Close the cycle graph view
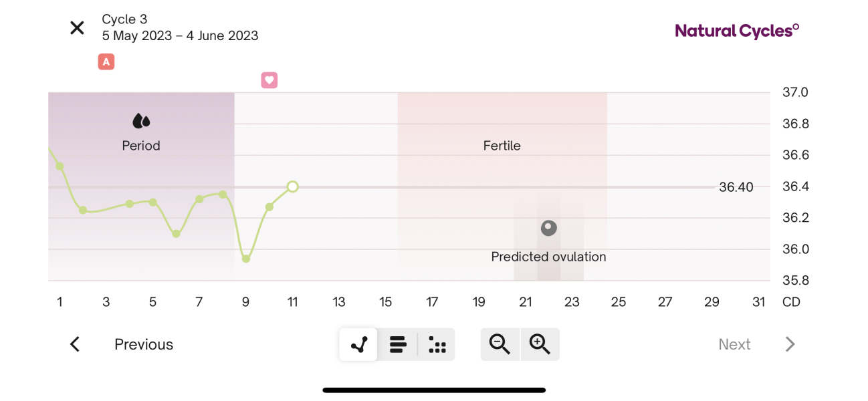Image resolution: width=868 pixels, height=401 pixels. [x=78, y=28]
